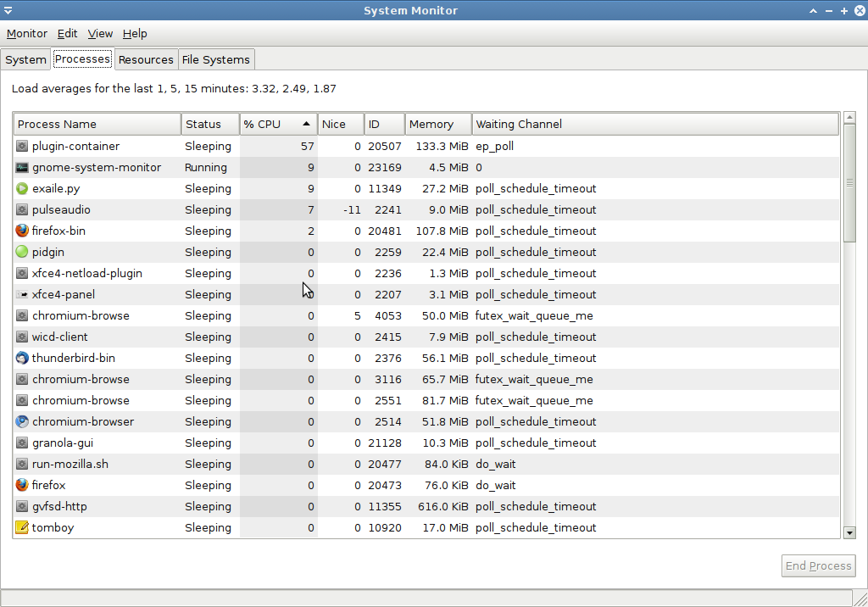This screenshot has width=868, height=607.
Task: Select the xfce4-panel process name
Action: pyautogui.click(x=63, y=295)
